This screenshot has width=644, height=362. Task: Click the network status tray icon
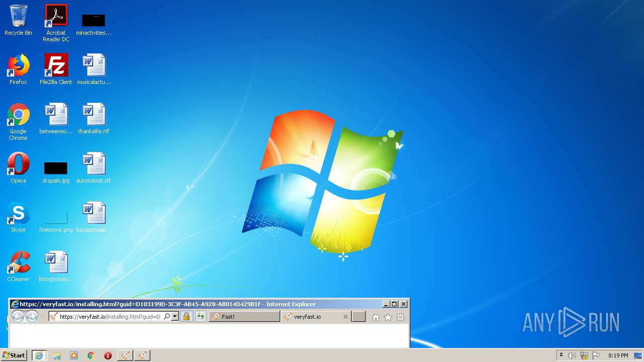(x=584, y=355)
